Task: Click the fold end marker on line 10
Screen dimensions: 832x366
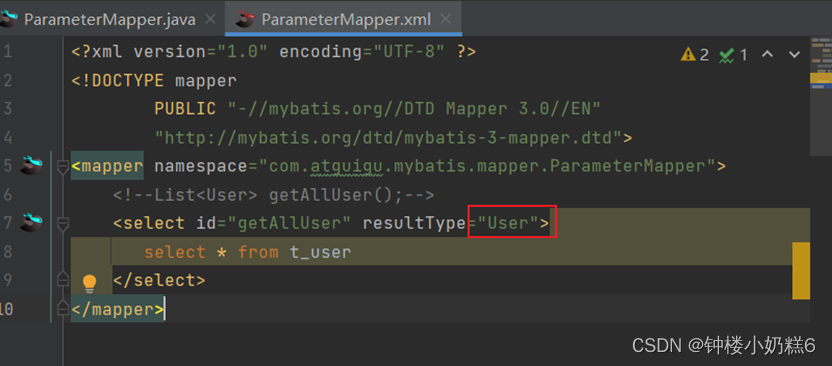Action: tap(63, 308)
